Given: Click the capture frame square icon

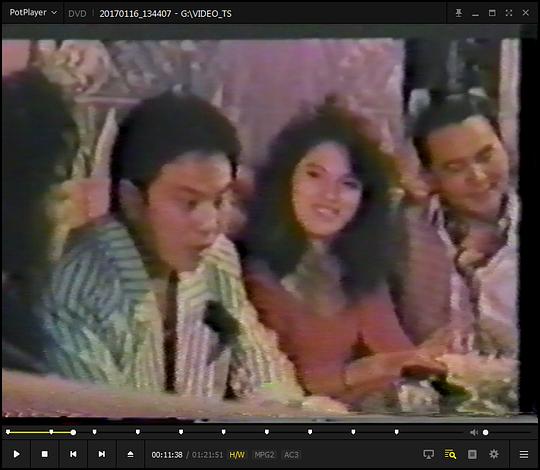Looking at the screenshot, I should [x=472, y=455].
